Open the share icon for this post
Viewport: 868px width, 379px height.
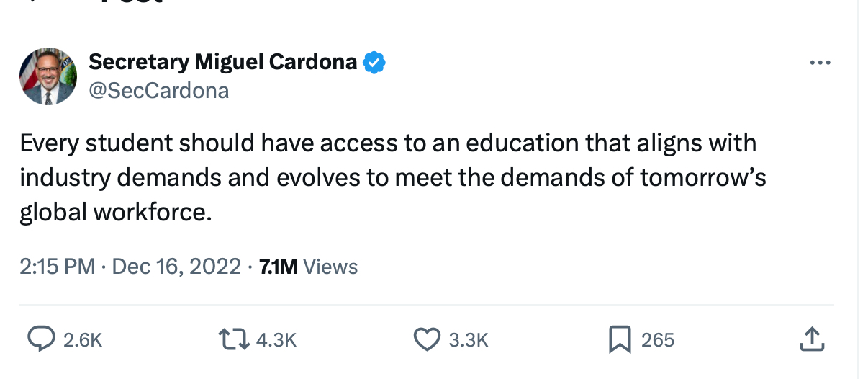pyautogui.click(x=811, y=339)
